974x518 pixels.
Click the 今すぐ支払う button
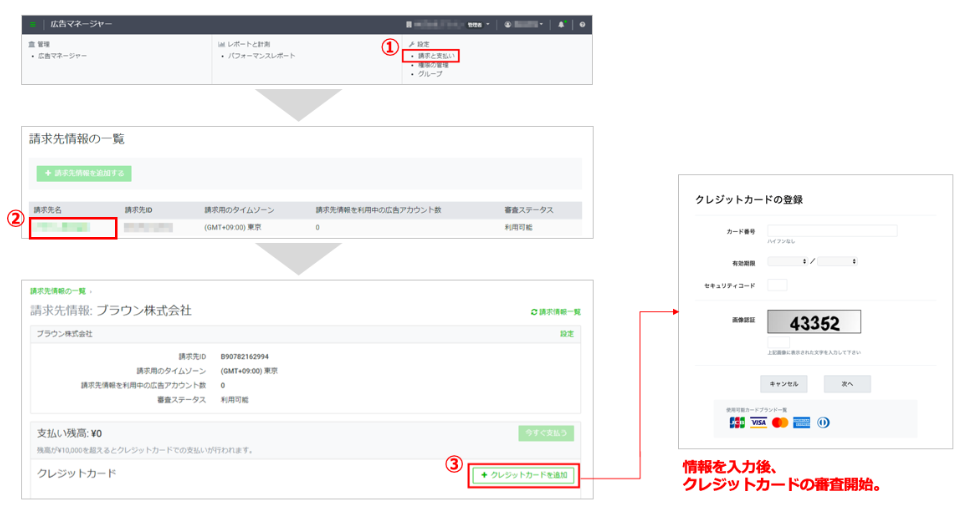click(546, 433)
